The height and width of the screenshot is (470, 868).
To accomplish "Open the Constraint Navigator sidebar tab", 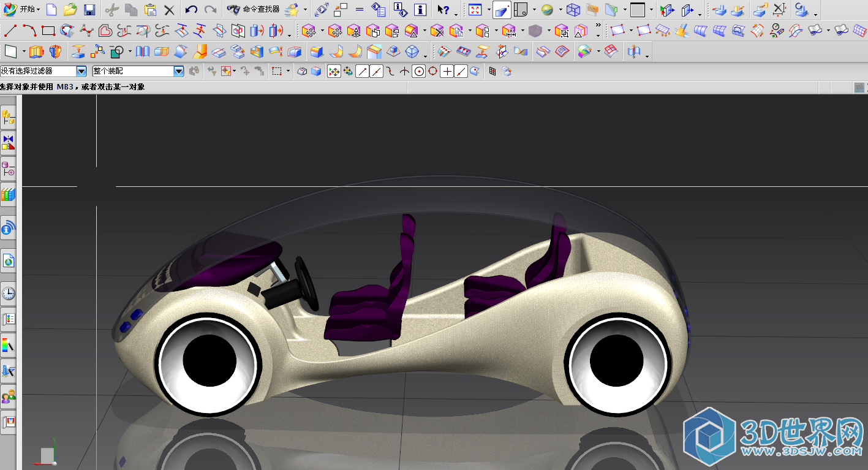I will coord(8,143).
